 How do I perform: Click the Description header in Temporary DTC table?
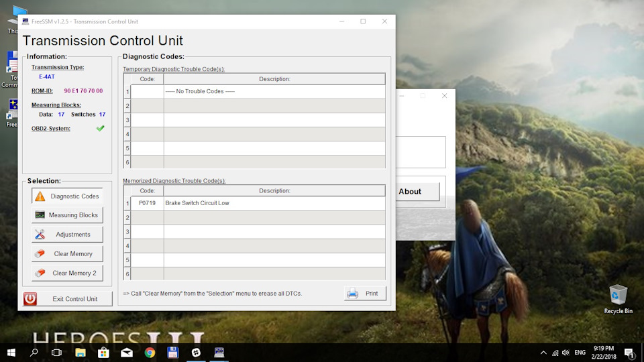[x=274, y=79]
